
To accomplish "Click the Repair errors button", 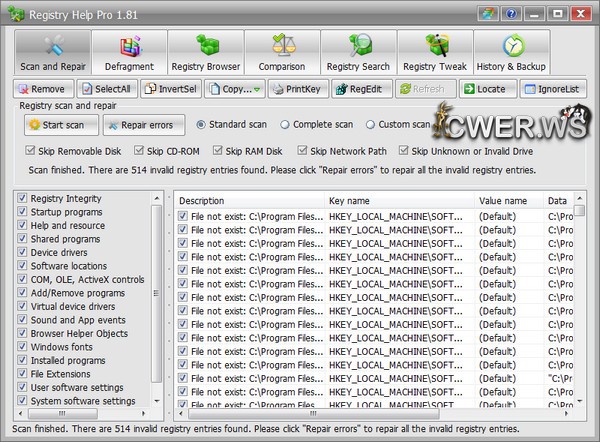I will tap(140, 125).
